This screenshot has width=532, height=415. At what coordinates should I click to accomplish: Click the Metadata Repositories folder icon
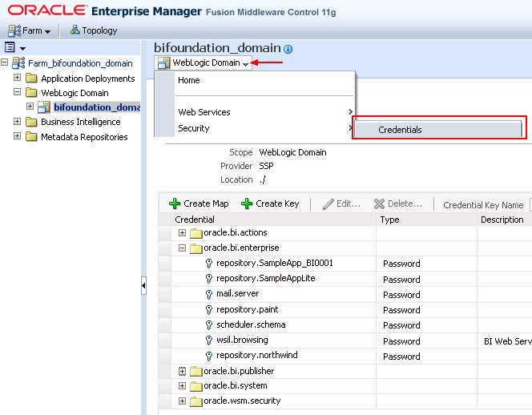31,137
